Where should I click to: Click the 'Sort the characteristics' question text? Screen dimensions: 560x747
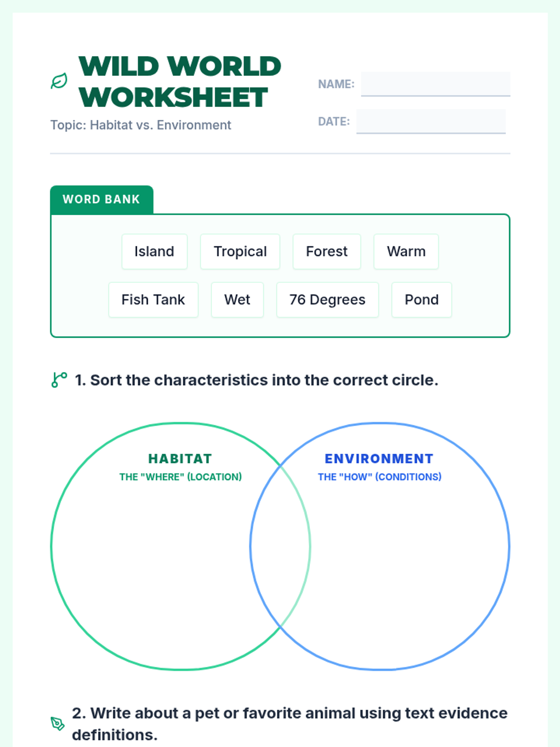(257, 380)
